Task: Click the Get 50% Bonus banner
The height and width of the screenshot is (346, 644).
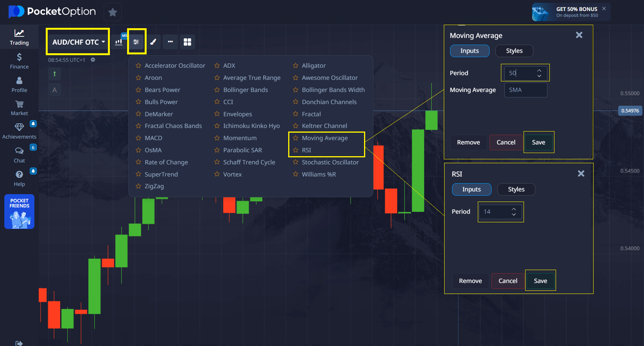Action: (x=571, y=12)
